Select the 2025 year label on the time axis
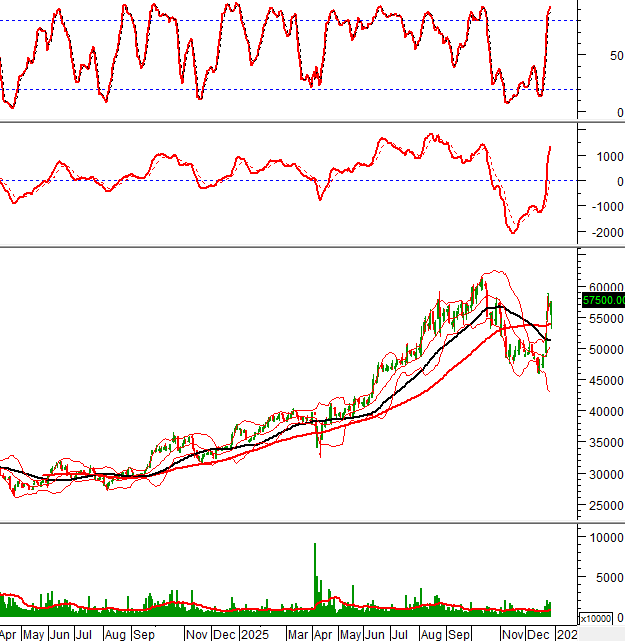The width and height of the screenshot is (625, 641). [x=254, y=634]
